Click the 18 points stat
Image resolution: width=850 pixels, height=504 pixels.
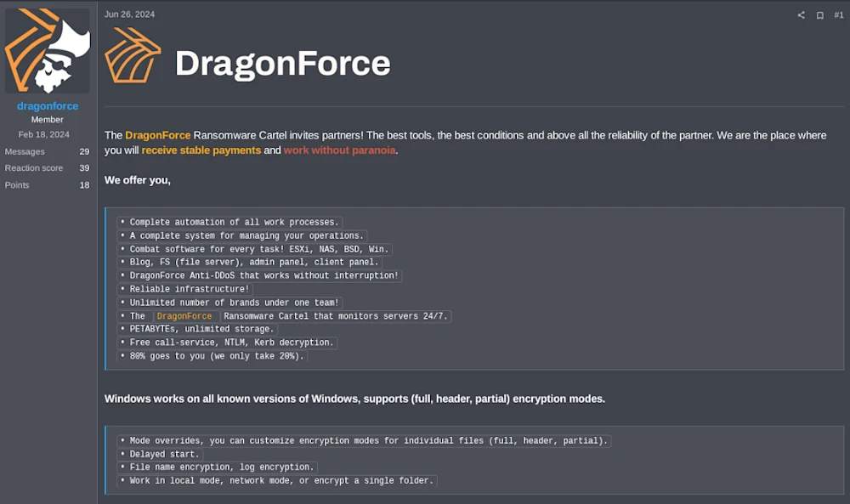84,184
